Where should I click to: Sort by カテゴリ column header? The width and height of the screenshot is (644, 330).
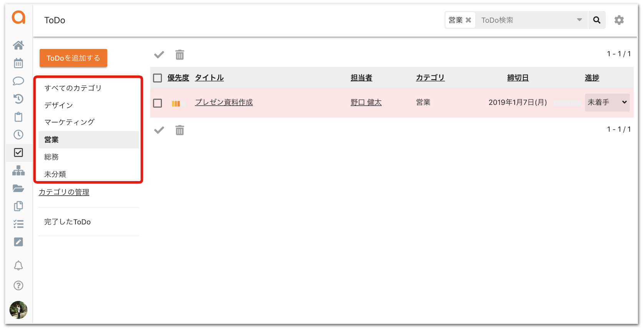click(x=430, y=78)
